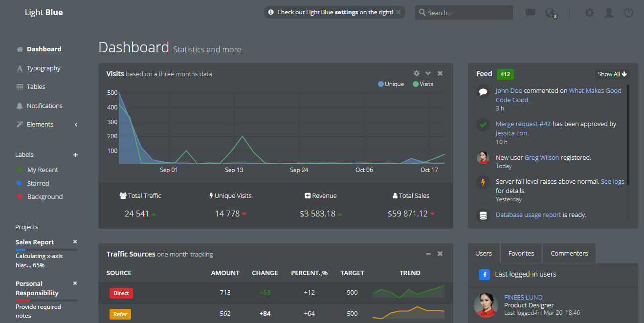Click the Facebook icon beside Last logged-in users
This screenshot has width=644, height=323.
tap(485, 275)
